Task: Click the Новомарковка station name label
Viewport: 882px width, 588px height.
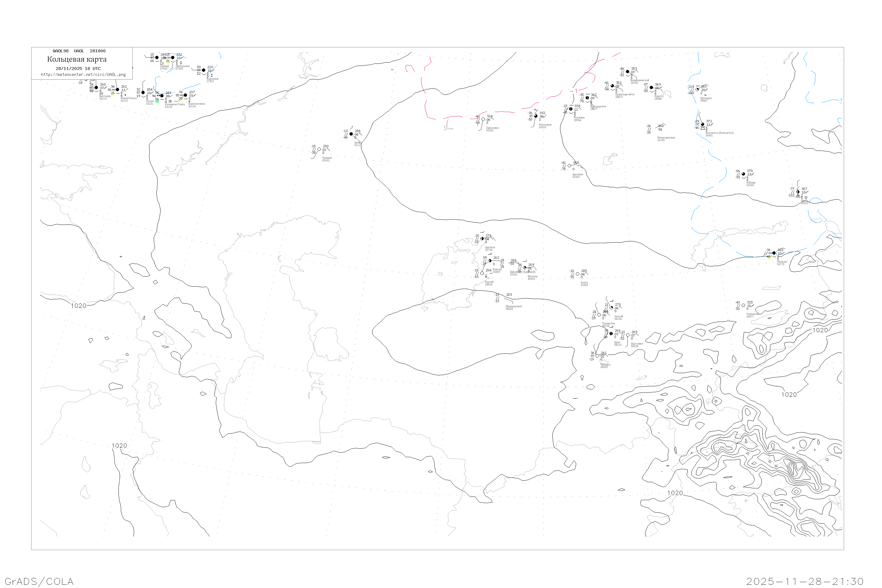Action: 666,138
